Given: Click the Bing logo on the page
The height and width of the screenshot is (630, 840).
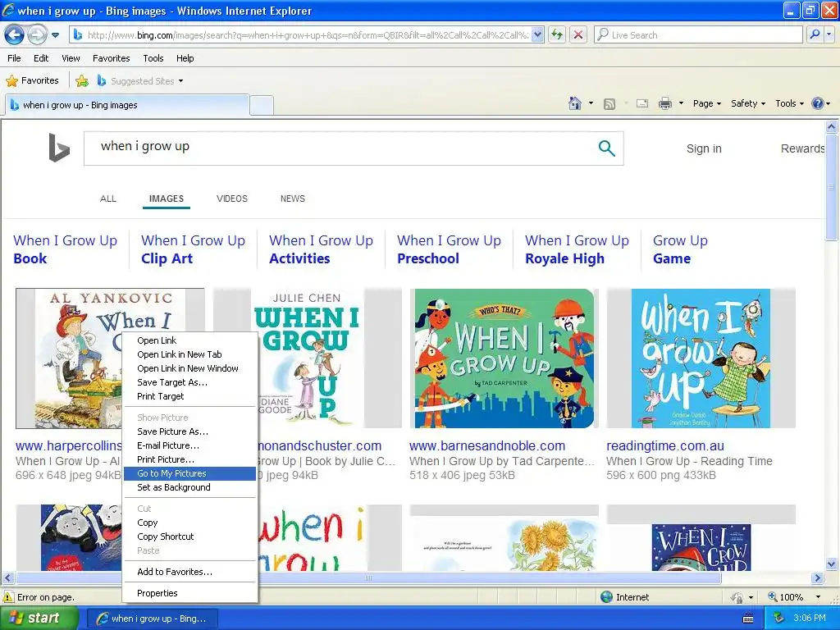Looking at the screenshot, I should tap(59, 148).
